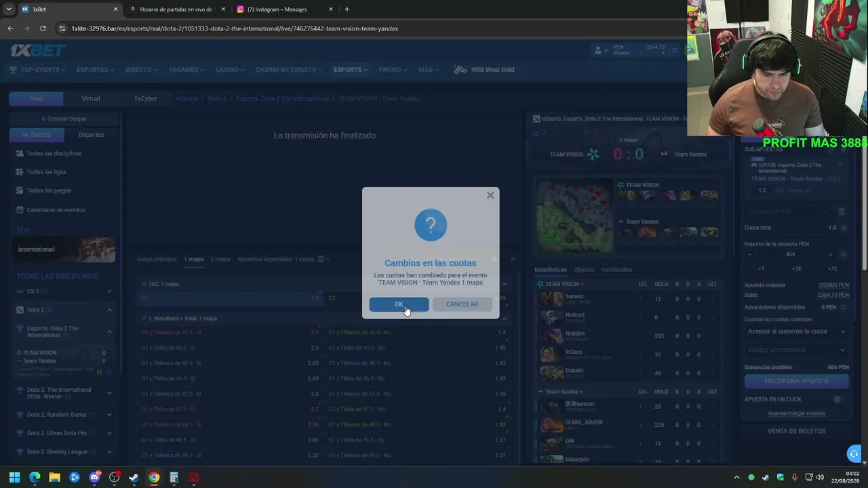Click HACER UNA APUESTA button
The image size is (868, 488).
point(796,381)
